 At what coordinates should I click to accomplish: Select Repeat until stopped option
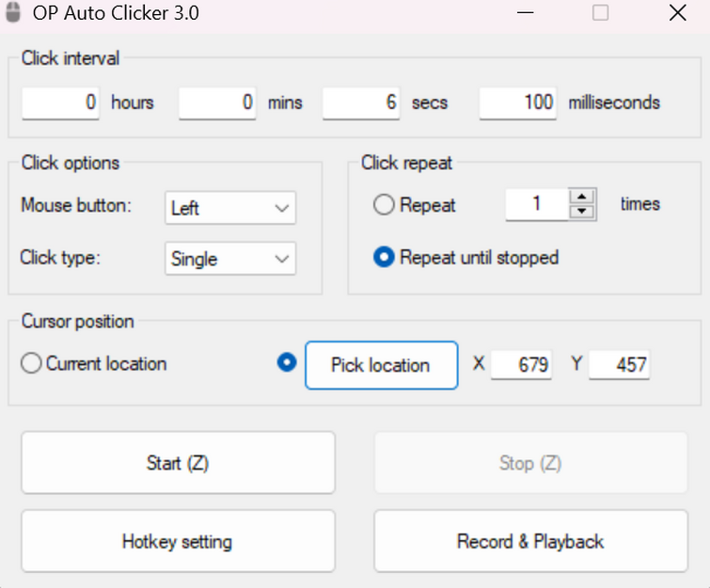point(384,257)
